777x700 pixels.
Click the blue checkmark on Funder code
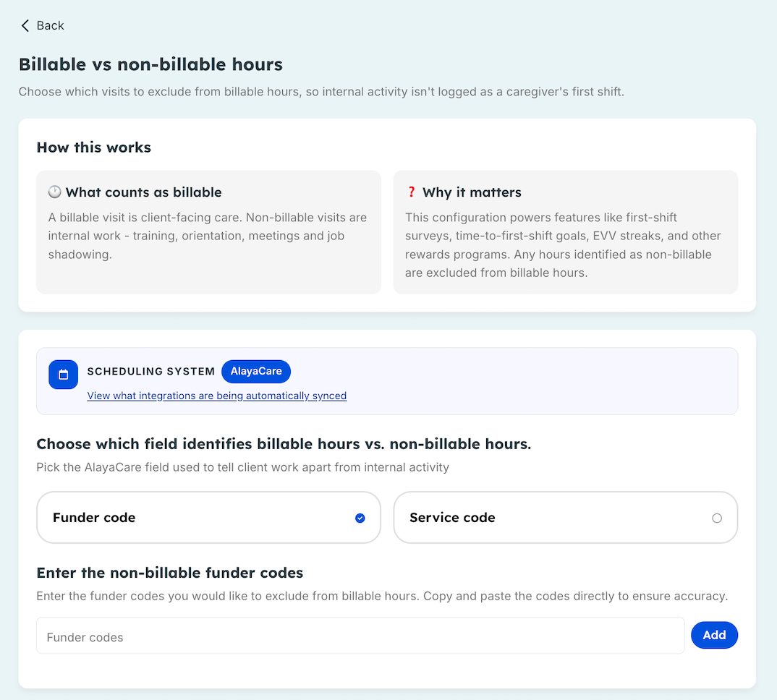click(360, 518)
